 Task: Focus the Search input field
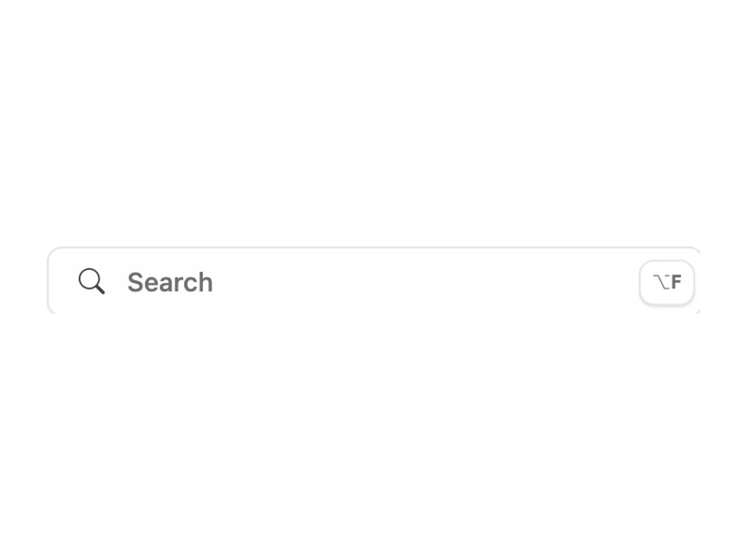(373, 281)
